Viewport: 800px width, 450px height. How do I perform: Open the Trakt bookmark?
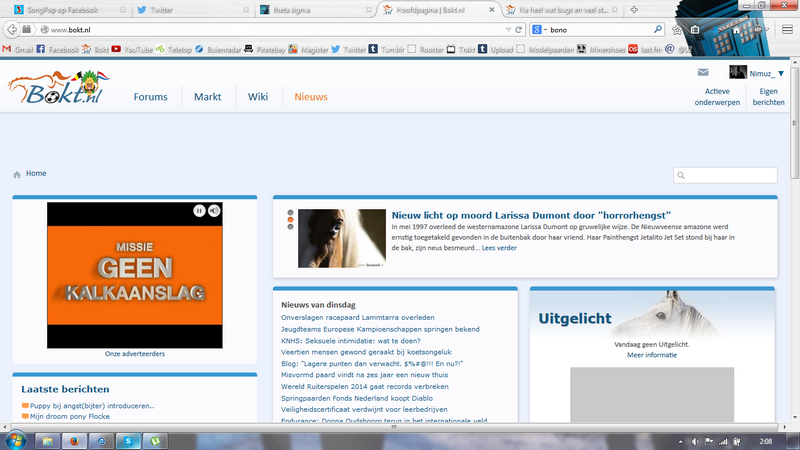point(461,49)
